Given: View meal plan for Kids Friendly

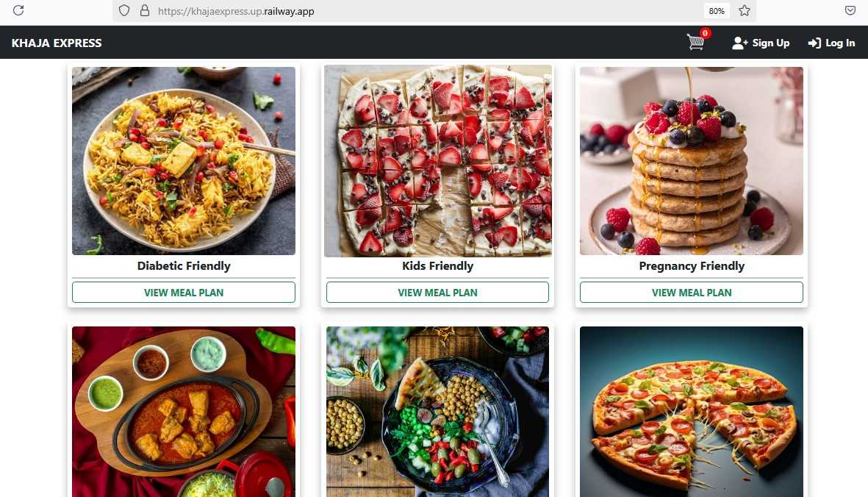Looking at the screenshot, I should tap(437, 292).
